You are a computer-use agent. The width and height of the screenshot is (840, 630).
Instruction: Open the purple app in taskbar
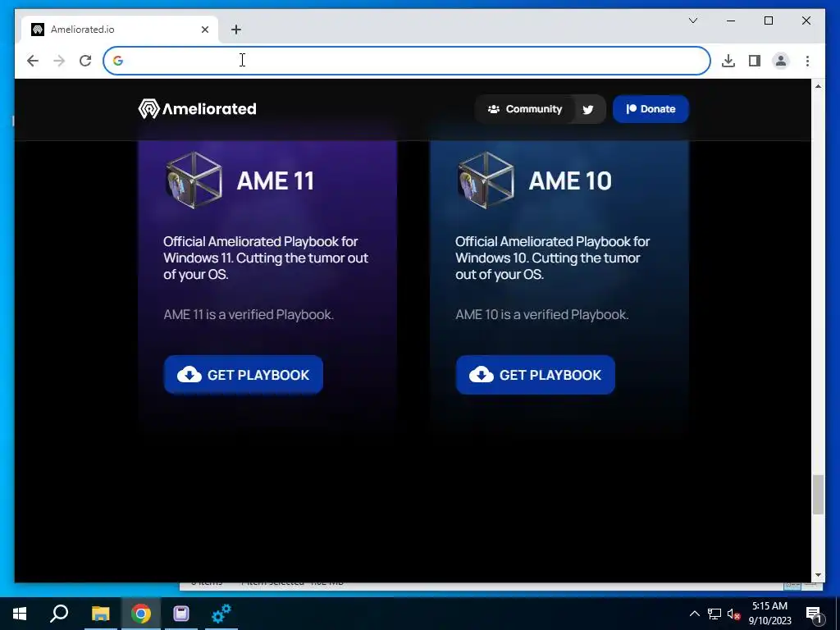(x=181, y=614)
